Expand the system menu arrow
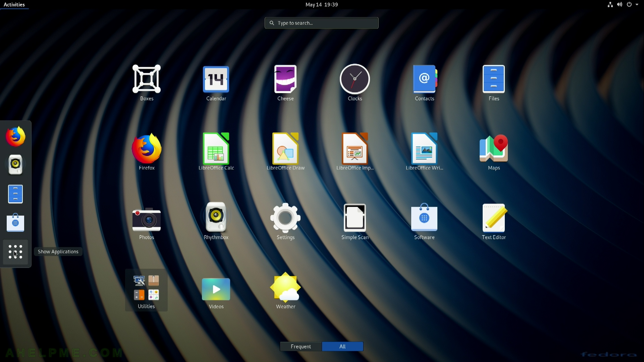 tap(637, 5)
